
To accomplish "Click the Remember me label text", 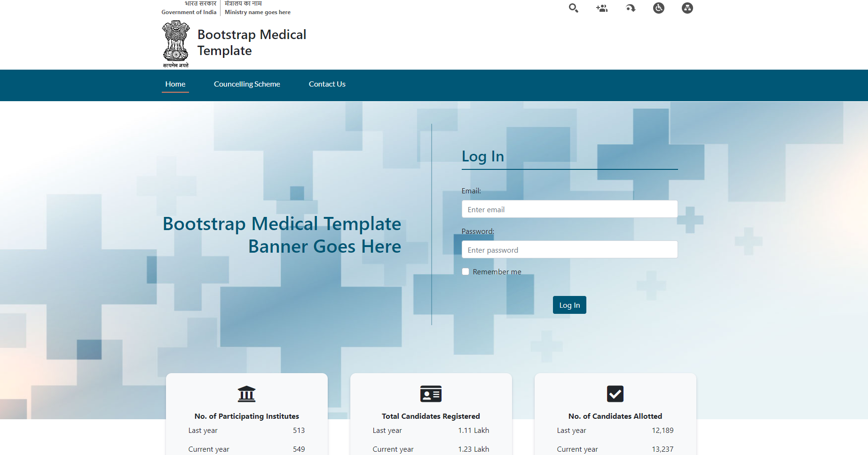I will pos(497,272).
